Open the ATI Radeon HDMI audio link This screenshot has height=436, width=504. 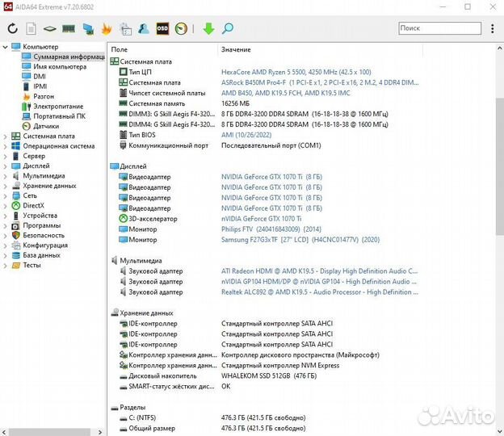320,271
